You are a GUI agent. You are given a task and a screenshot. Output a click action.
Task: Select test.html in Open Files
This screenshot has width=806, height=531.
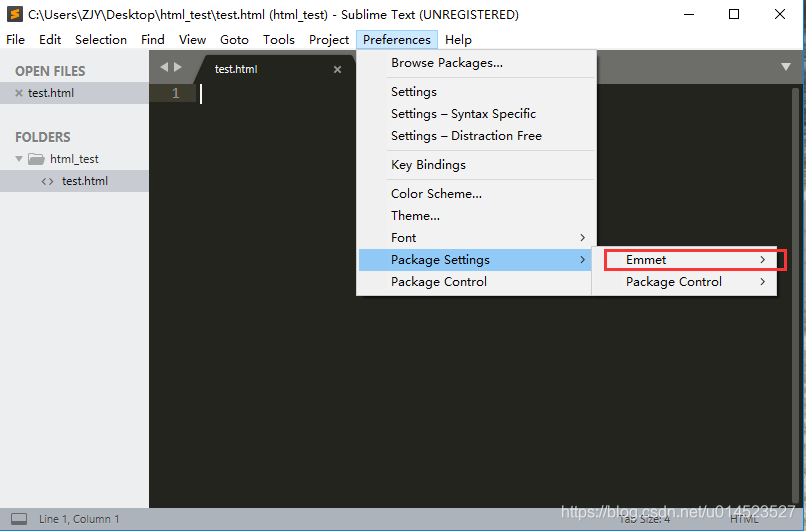pyautogui.click(x=75, y=93)
